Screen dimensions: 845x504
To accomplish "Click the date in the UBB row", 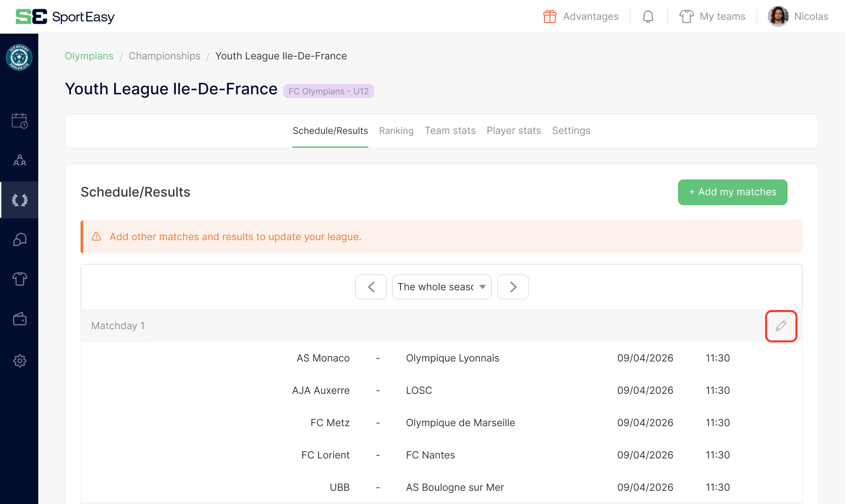I will click(645, 488).
